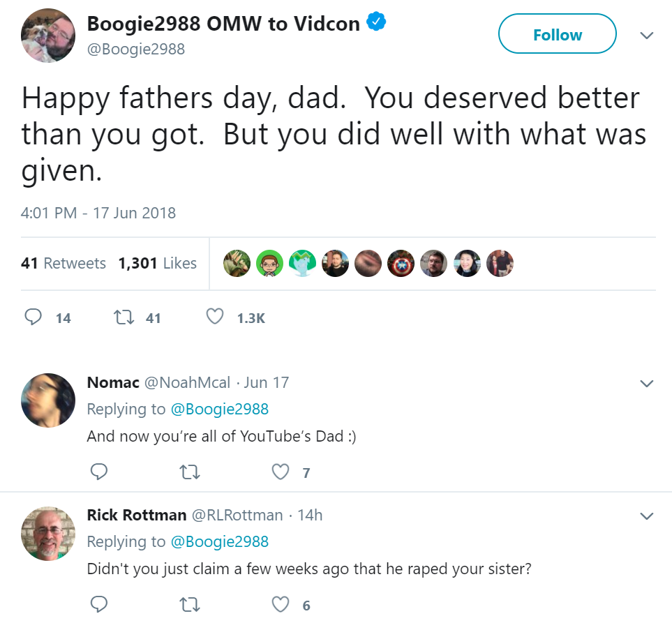The height and width of the screenshot is (623, 672).
Task: Retweet Rick Rottman's reply
Action: tap(189, 605)
